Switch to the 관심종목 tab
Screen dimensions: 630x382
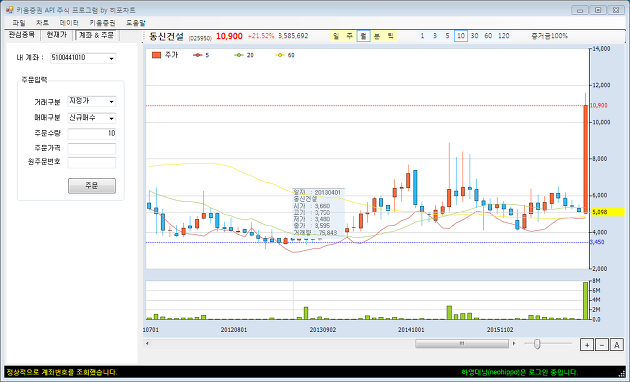(22, 35)
